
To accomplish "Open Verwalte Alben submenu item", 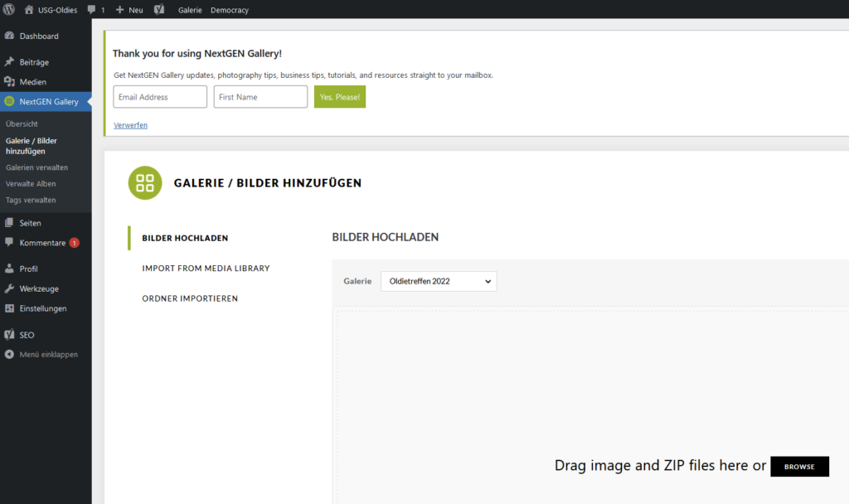I will click(x=31, y=183).
